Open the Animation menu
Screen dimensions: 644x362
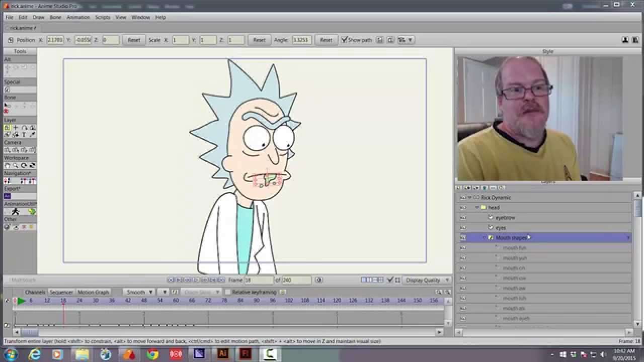78,17
